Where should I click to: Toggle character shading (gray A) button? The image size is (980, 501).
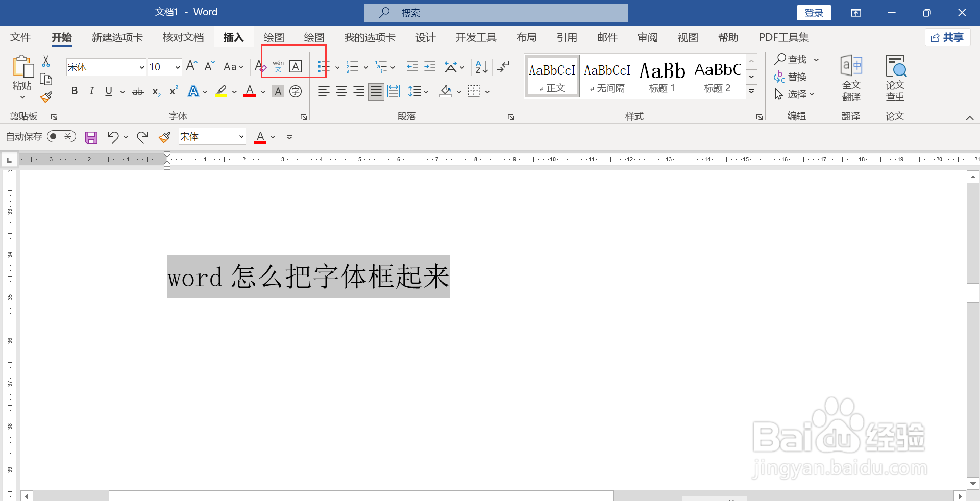tap(278, 91)
